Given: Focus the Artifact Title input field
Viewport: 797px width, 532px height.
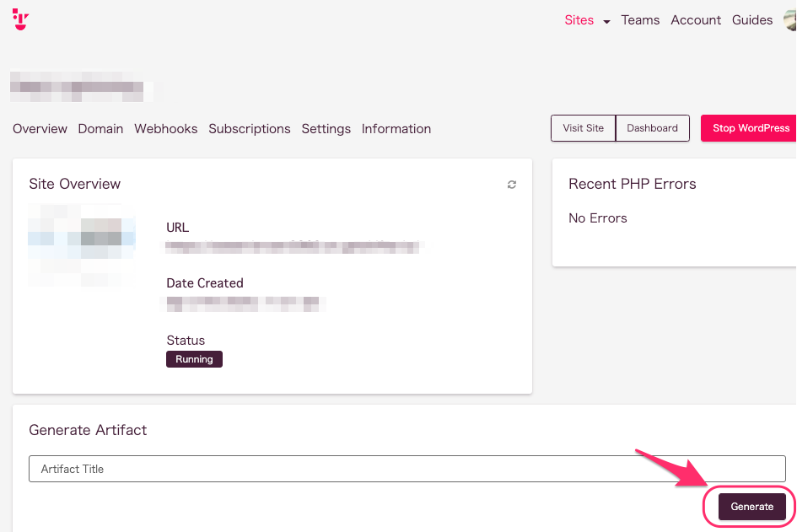Looking at the screenshot, I should click(407, 469).
